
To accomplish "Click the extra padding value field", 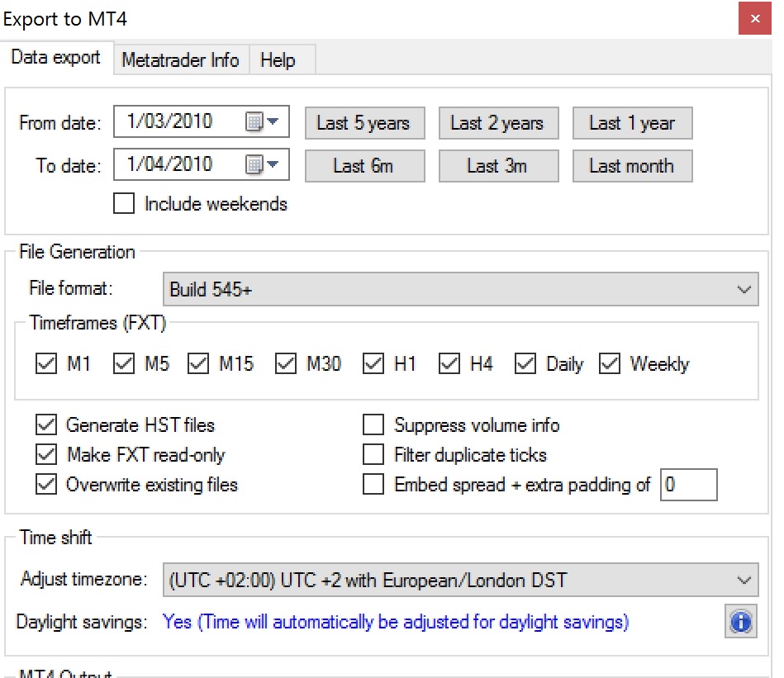I will (688, 485).
